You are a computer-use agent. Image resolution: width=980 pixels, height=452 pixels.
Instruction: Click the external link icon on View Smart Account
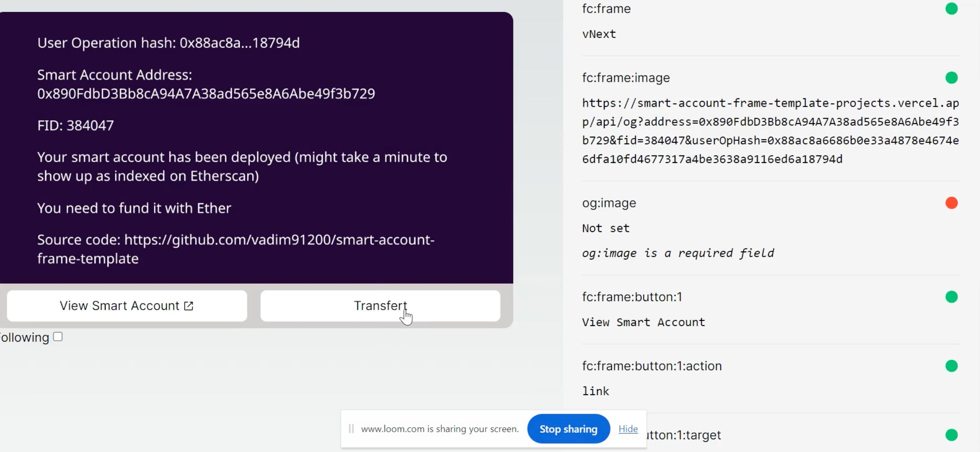[x=189, y=306]
